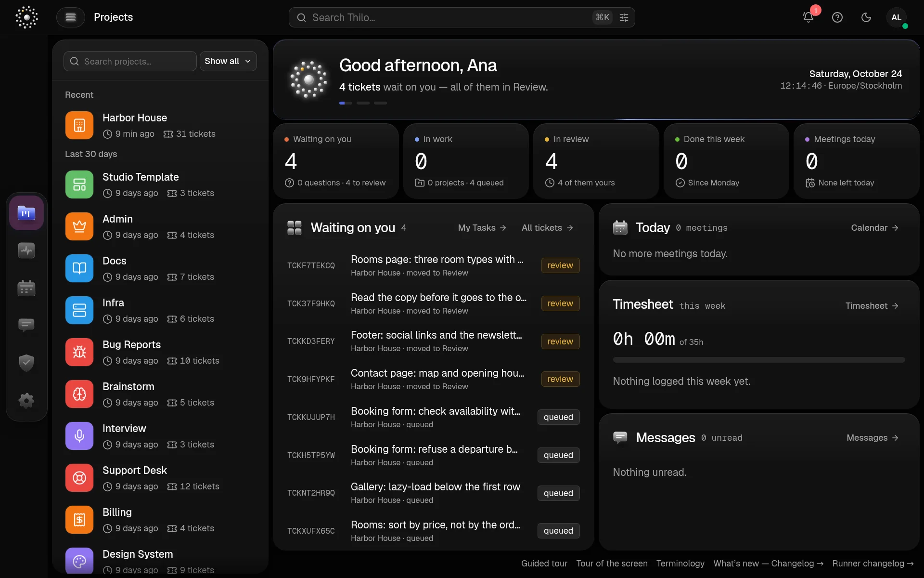
Task: Click the Thilo logo in top corner
Action: pos(26,17)
